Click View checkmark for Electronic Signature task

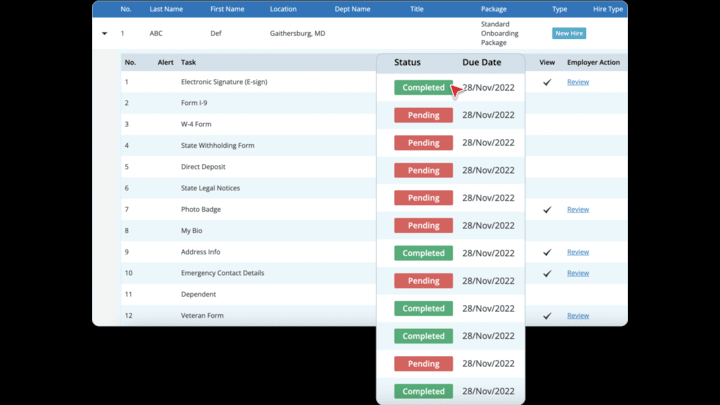coord(547,82)
